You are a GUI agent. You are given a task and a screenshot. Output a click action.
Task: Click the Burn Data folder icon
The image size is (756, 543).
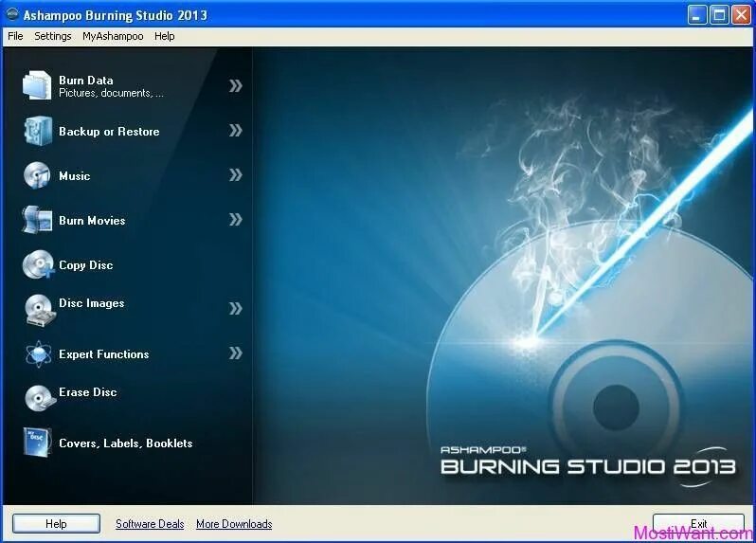point(37,85)
